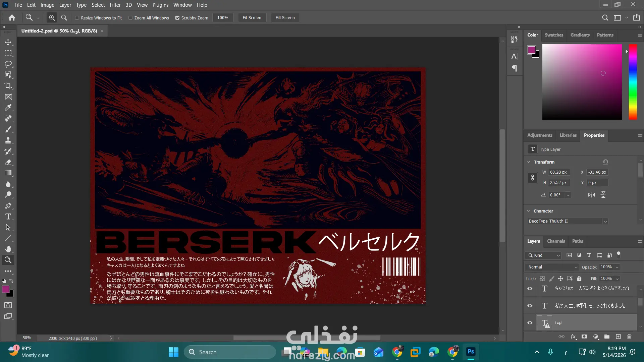
Task: Create a new group folder
Action: [x=607, y=337]
